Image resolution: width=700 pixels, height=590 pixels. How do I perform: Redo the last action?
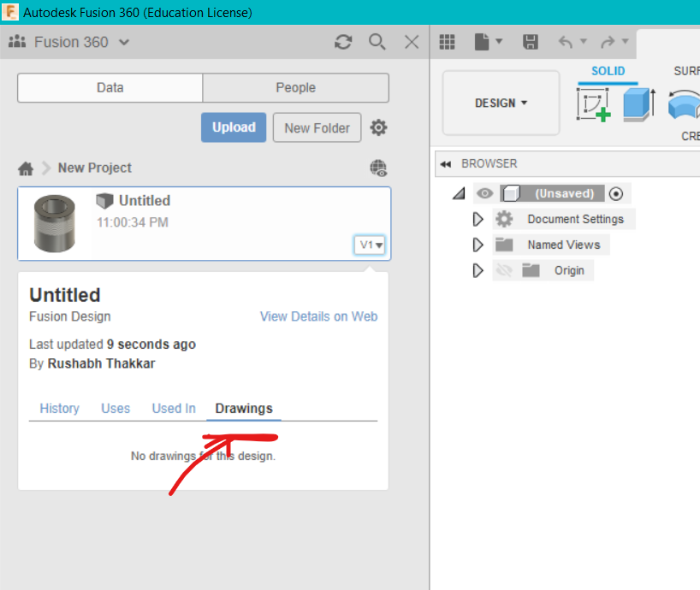608,42
